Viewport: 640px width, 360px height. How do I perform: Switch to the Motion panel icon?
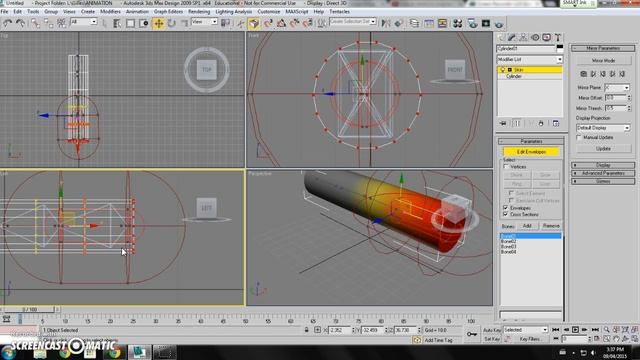[x=535, y=38]
